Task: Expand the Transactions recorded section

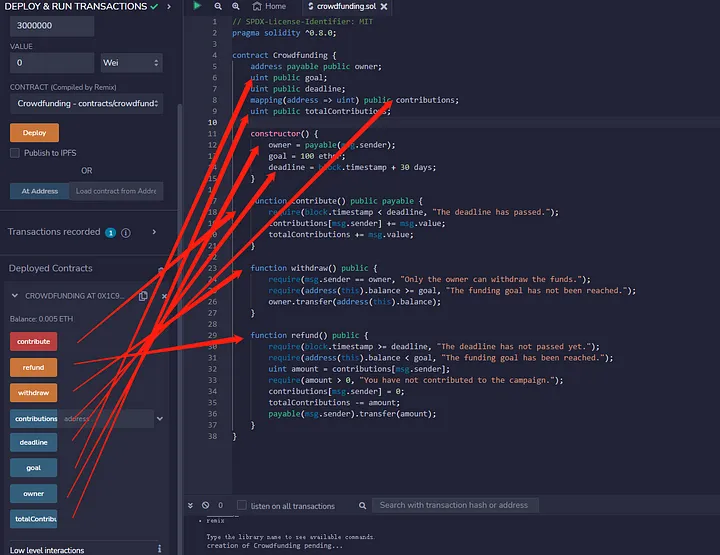Action: coord(154,232)
